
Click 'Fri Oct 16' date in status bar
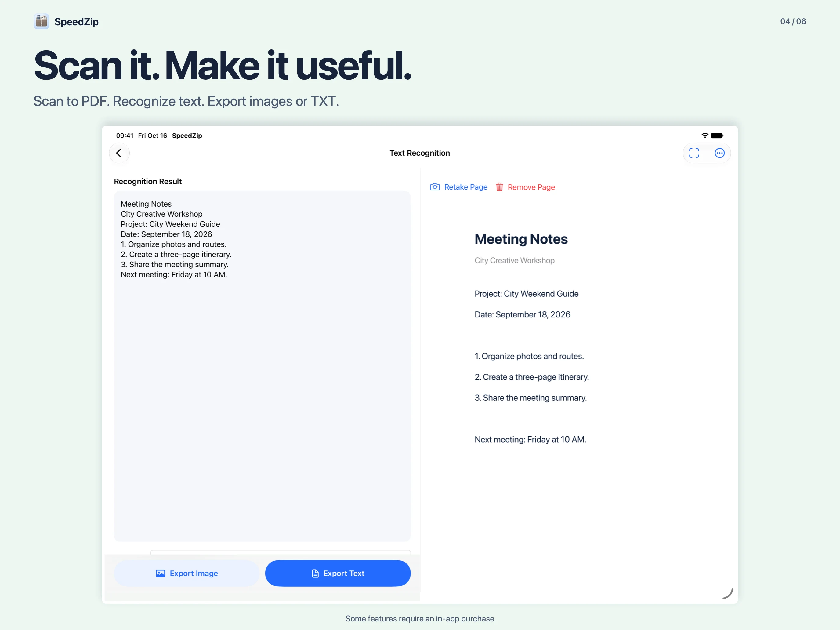(x=152, y=136)
